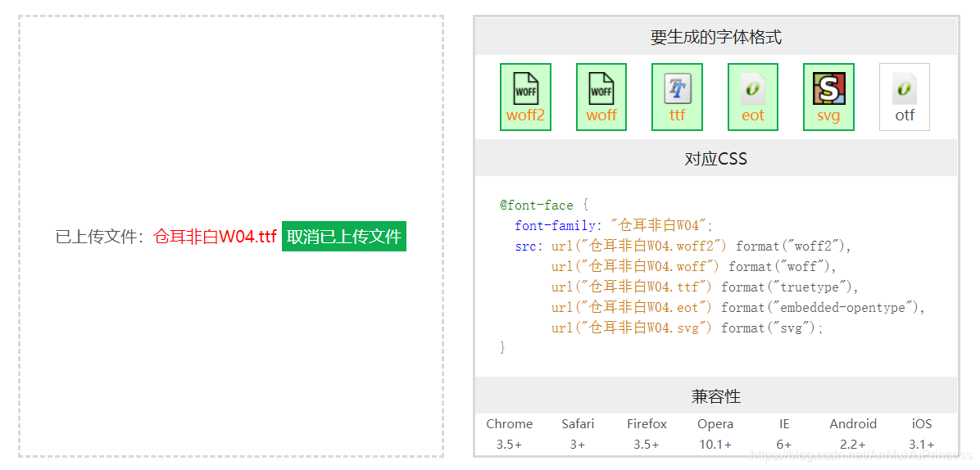Click the @font-face line in CSS code

pyautogui.click(x=544, y=205)
